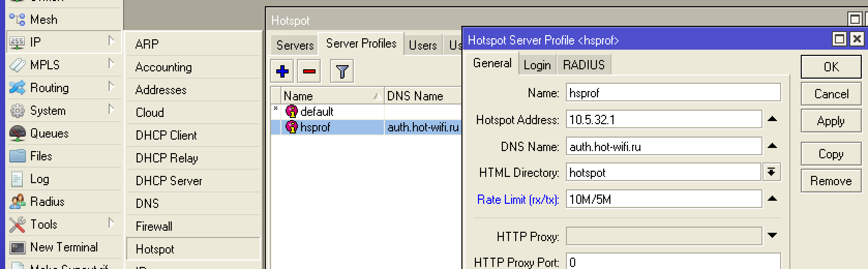The image size is (868, 269).
Task: Click the Tools icon in sidebar
Action: [x=17, y=225]
